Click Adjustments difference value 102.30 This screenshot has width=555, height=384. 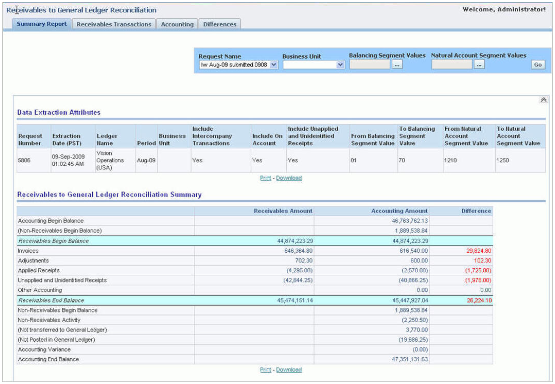click(482, 261)
